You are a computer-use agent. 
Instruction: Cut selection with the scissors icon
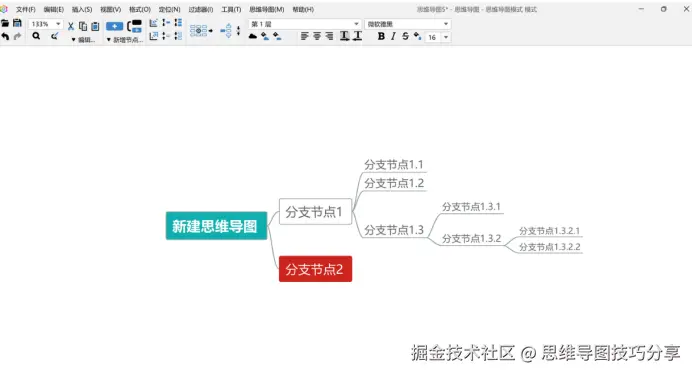pyautogui.click(x=71, y=26)
